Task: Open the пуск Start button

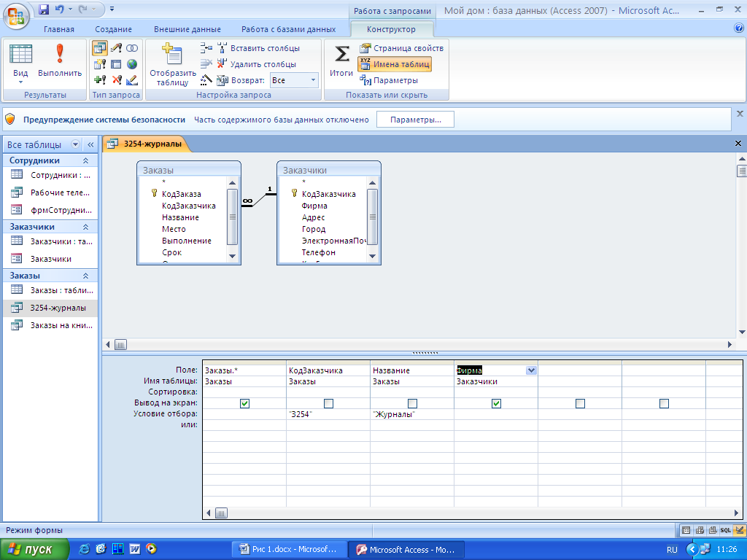Action: 34,550
